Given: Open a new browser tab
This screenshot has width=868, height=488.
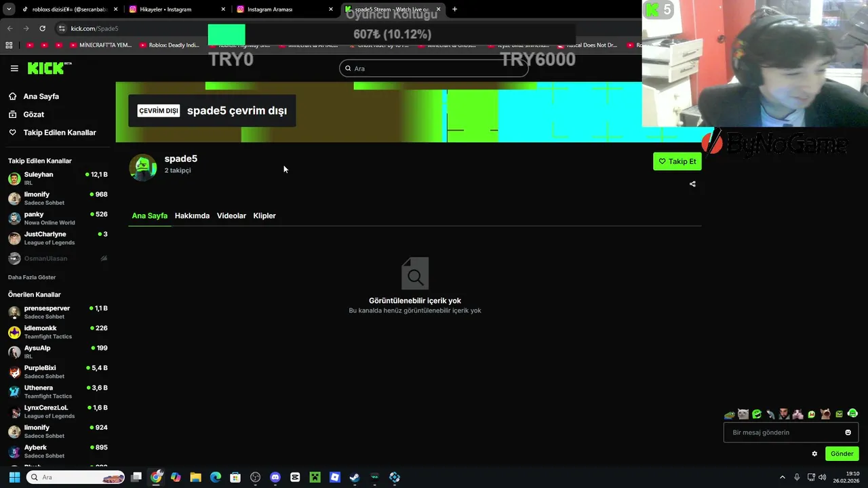Looking at the screenshot, I should tap(454, 9).
